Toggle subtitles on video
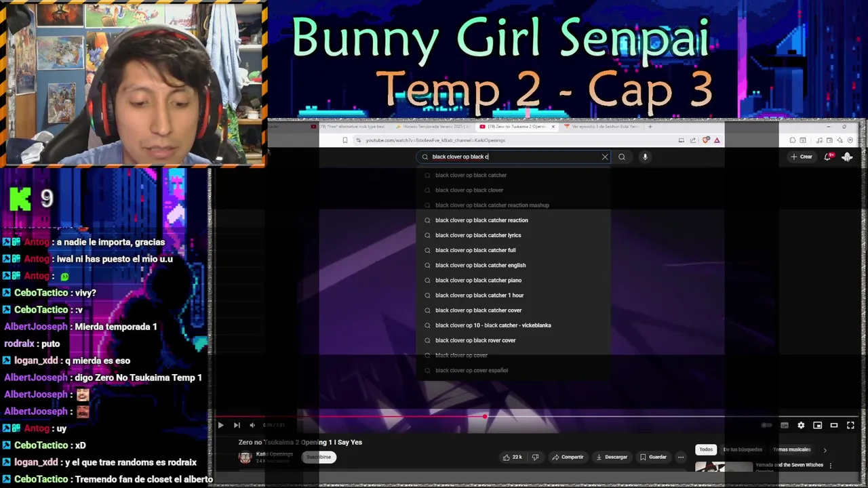This screenshot has height=488, width=868. 785,425
